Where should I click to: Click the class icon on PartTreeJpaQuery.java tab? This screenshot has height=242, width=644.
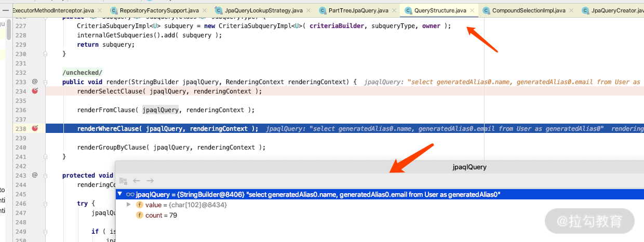tap(323, 10)
